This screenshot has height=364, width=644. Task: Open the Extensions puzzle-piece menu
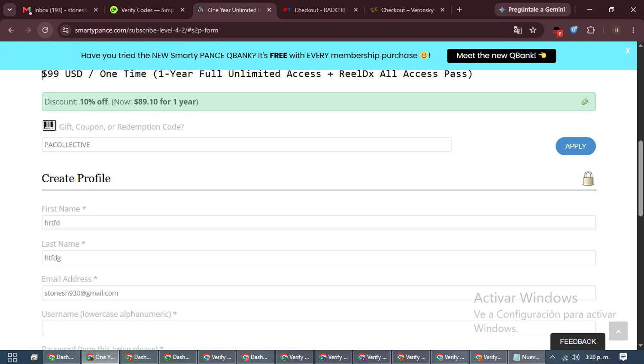(x=591, y=30)
